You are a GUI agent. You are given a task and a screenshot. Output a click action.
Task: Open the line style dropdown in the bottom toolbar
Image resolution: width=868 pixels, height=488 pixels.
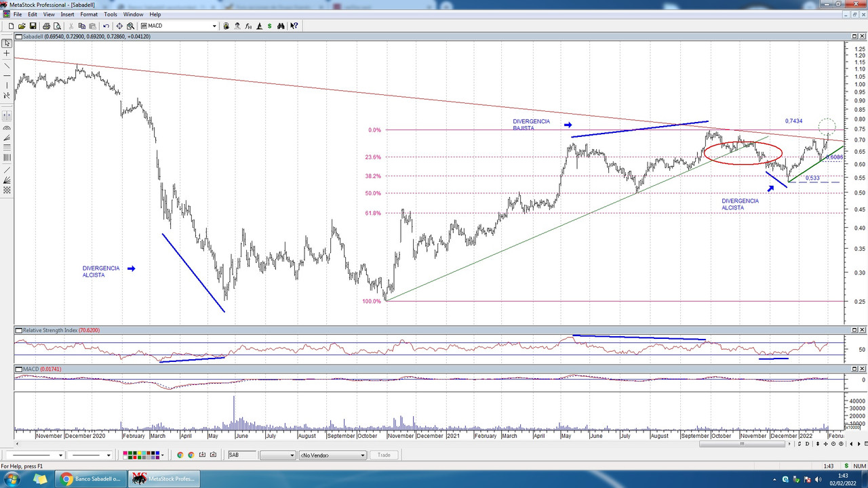62,455
